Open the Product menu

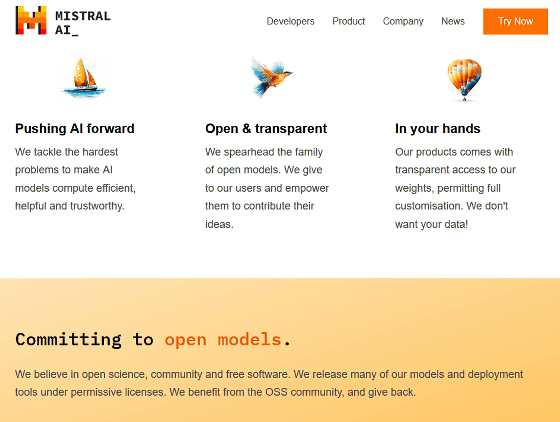click(349, 21)
